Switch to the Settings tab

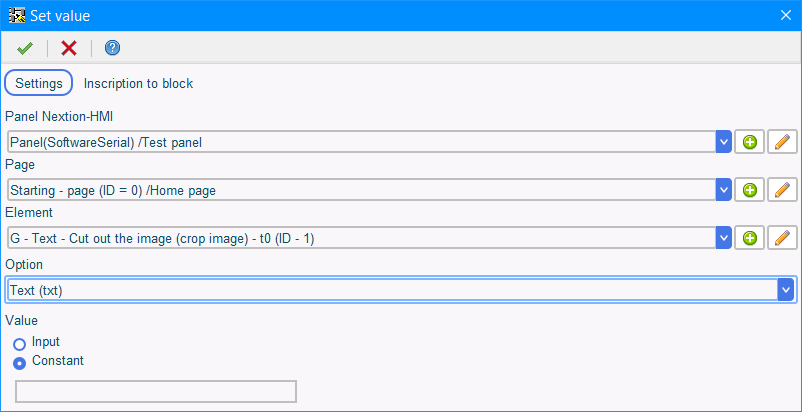tap(39, 83)
